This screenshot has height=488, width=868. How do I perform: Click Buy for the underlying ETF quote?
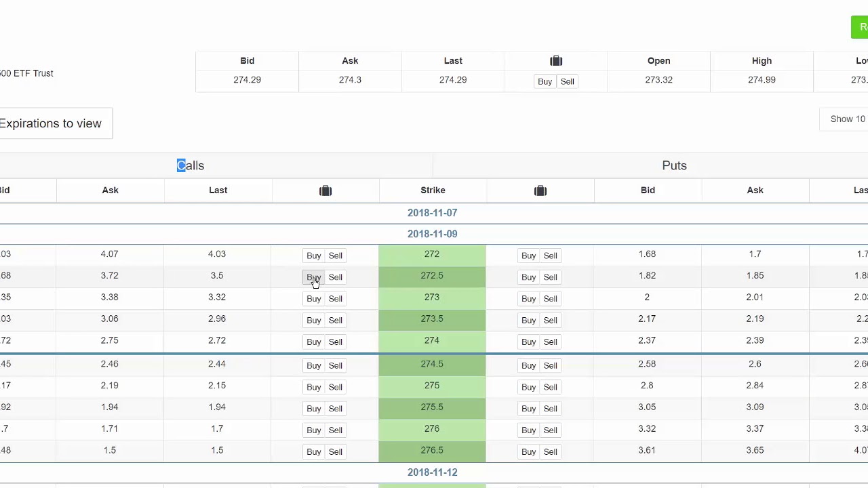[545, 81]
